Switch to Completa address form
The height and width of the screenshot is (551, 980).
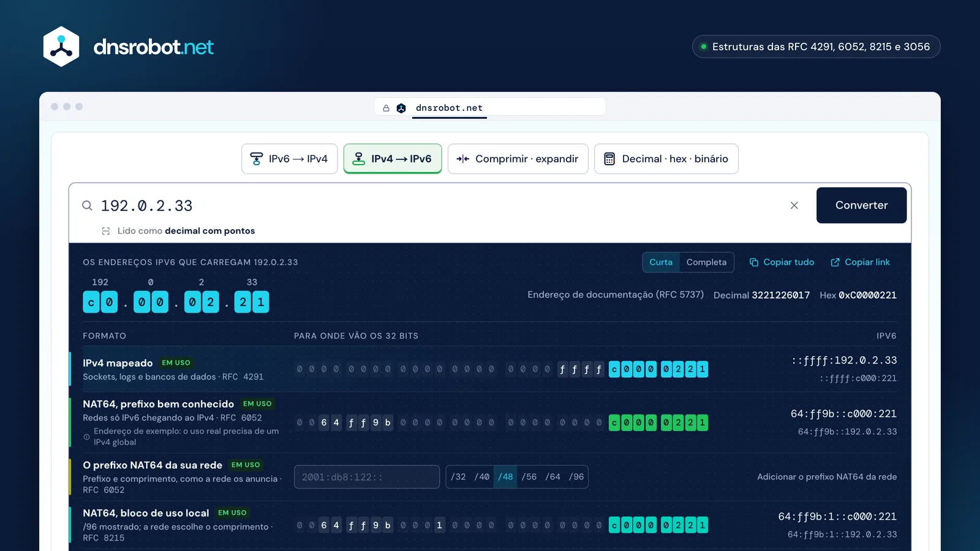706,262
